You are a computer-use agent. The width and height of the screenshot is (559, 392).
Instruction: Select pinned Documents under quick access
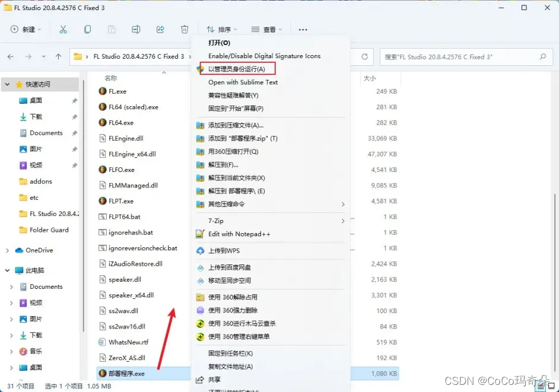[x=46, y=133]
